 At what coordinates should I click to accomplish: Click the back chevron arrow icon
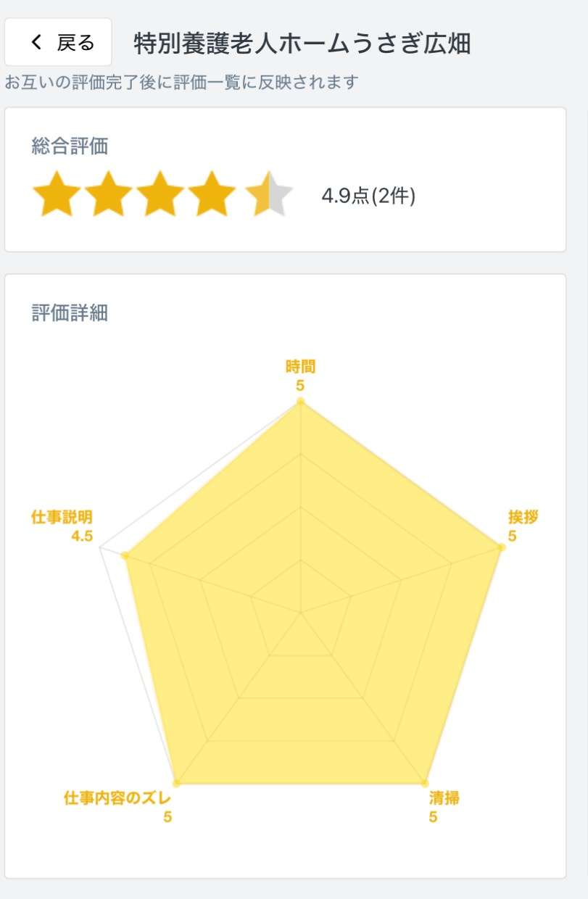(37, 43)
